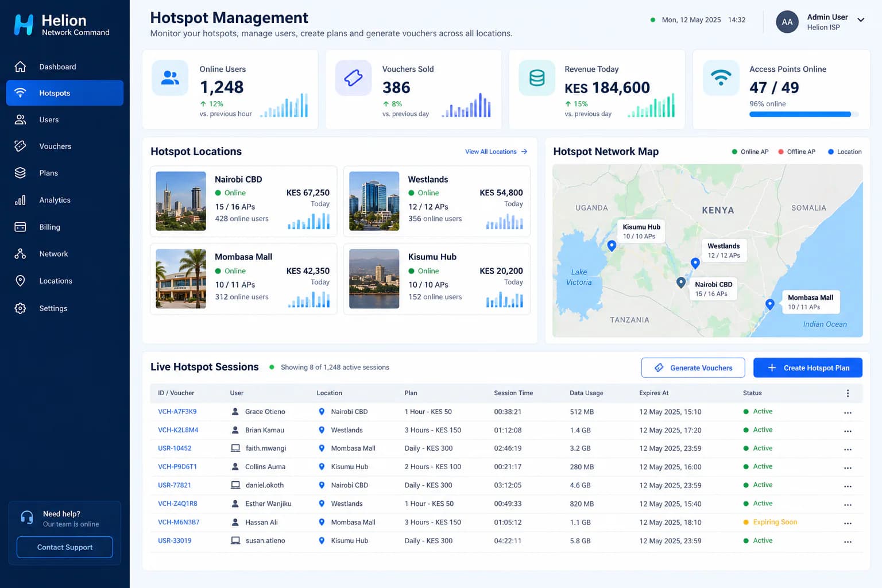Open the Nairobi CBD location photo
Image resolution: width=882 pixels, height=588 pixels.
(x=181, y=201)
